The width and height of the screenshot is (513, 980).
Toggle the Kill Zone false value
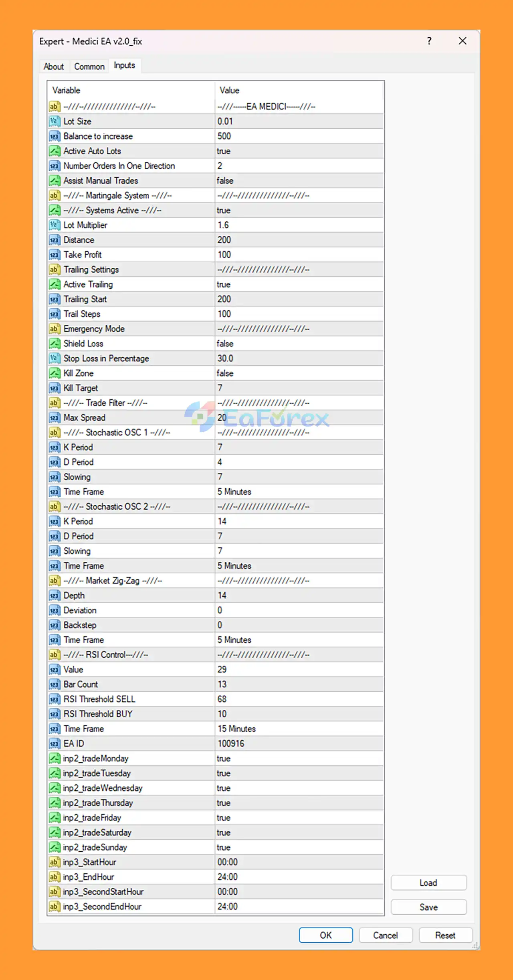pyautogui.click(x=299, y=373)
